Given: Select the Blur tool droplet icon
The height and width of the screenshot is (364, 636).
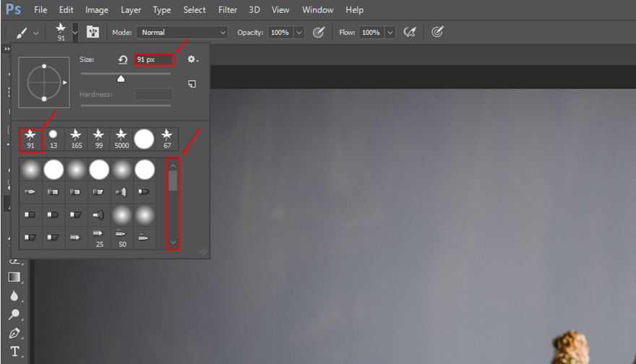Looking at the screenshot, I should 14,296.
